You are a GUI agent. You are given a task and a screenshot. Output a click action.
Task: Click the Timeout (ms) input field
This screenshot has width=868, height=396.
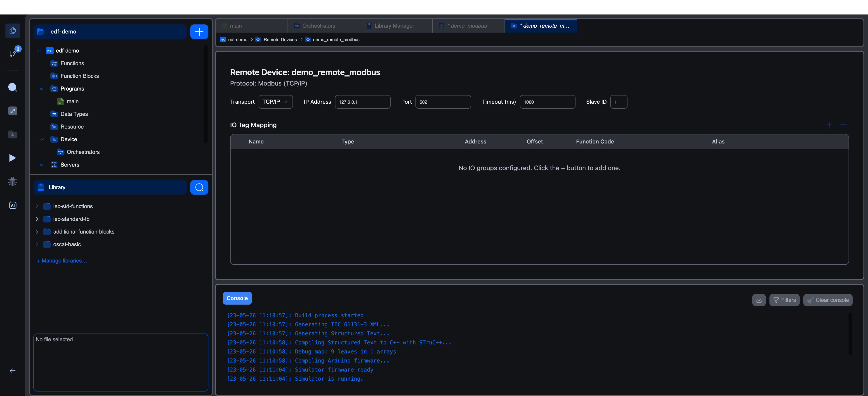click(547, 102)
